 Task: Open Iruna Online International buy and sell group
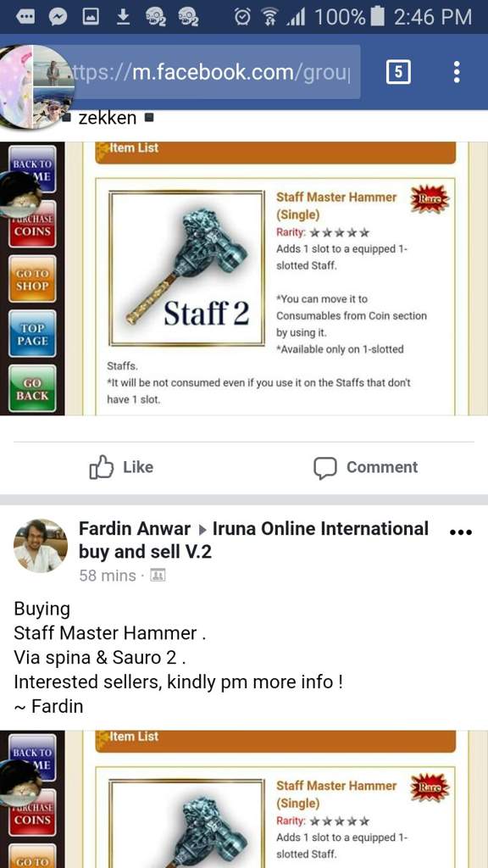pyautogui.click(x=253, y=540)
